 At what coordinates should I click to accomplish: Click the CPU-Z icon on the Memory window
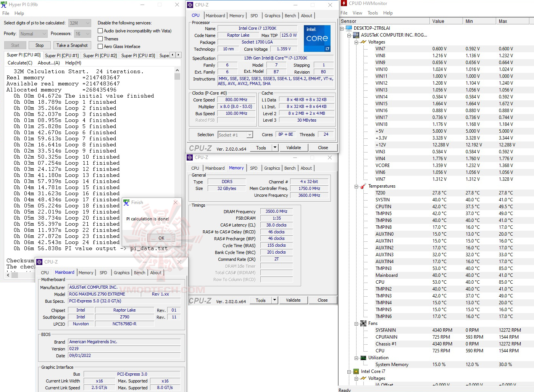[x=190, y=157]
